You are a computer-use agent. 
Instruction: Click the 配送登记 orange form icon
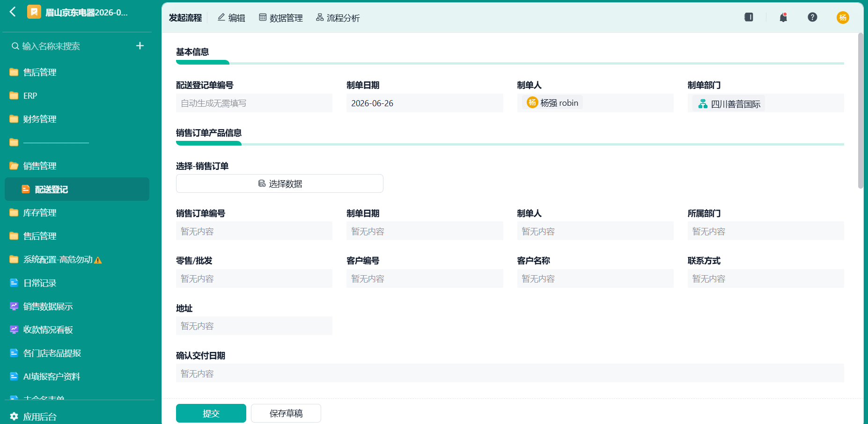(26, 189)
